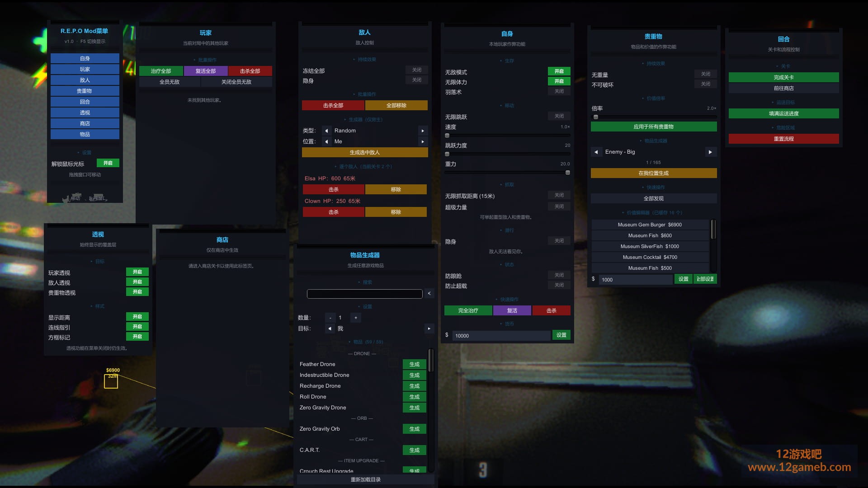The height and width of the screenshot is (488, 868).
Task: Enable 防止超载 toggle
Action: 559,285
